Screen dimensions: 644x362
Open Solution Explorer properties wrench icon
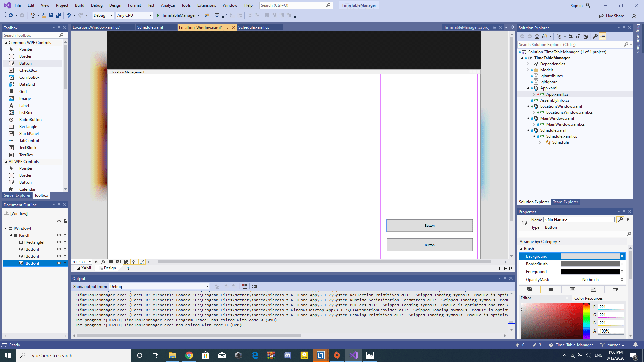tap(595, 36)
